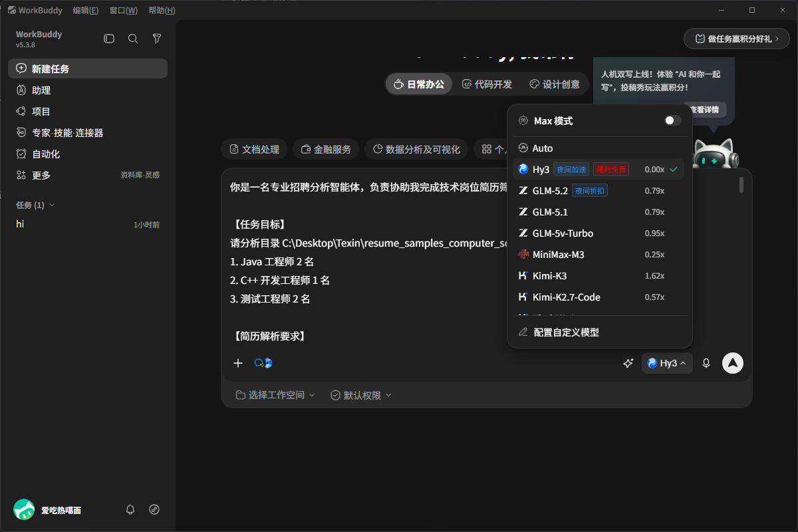Click the v5.3.8 version text
The image size is (798, 532).
click(x=25, y=45)
